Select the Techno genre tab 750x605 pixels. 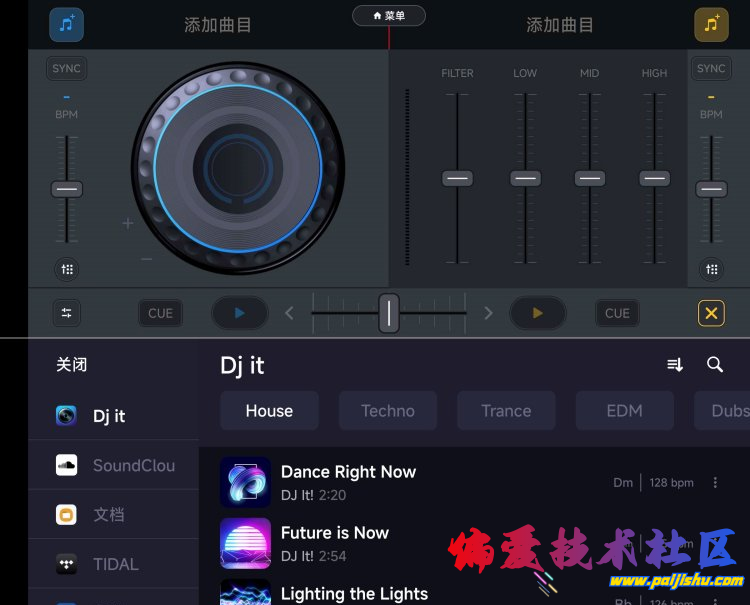[388, 411]
